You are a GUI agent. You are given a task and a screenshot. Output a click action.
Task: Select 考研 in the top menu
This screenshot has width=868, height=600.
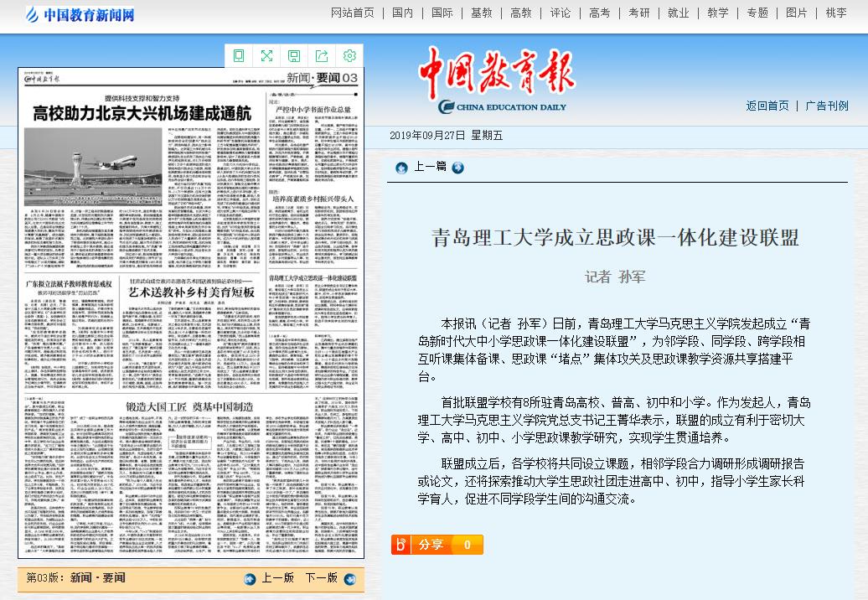click(x=639, y=13)
